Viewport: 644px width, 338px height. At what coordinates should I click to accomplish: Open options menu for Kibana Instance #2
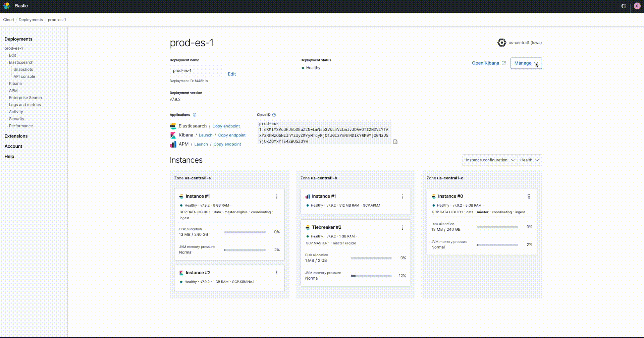(277, 273)
